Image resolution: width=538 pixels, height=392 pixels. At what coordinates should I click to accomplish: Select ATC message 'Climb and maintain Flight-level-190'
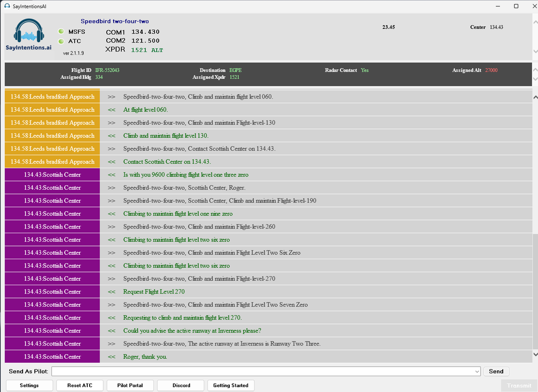[x=220, y=201]
